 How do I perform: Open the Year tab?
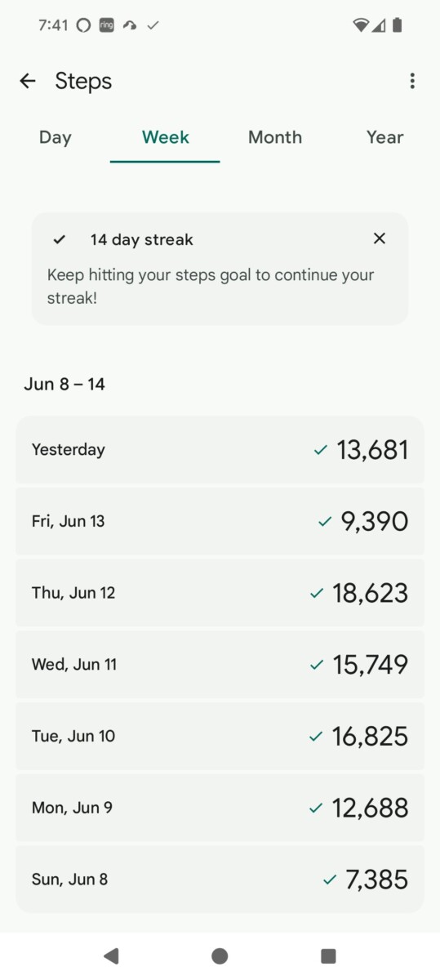384,137
